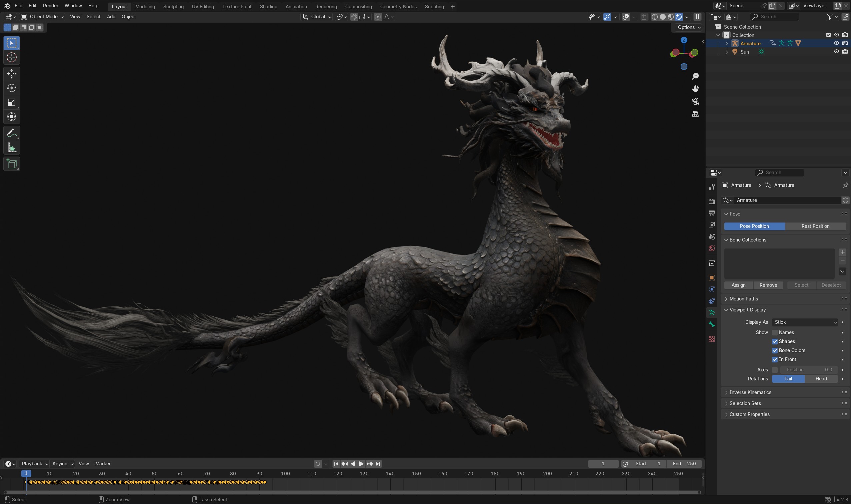This screenshot has height=504, width=851.
Task: Toggle camera view icon in the viewport
Action: click(695, 101)
